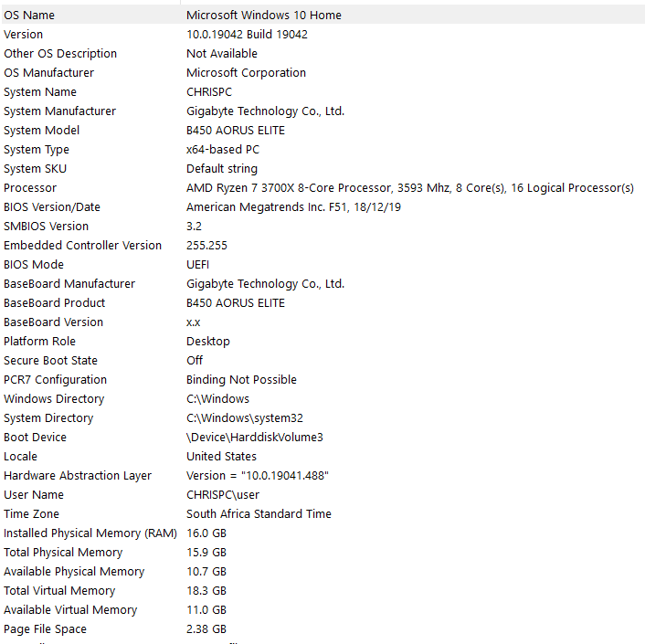
Task: Click the 'x64-based PC' value
Action: point(223,150)
